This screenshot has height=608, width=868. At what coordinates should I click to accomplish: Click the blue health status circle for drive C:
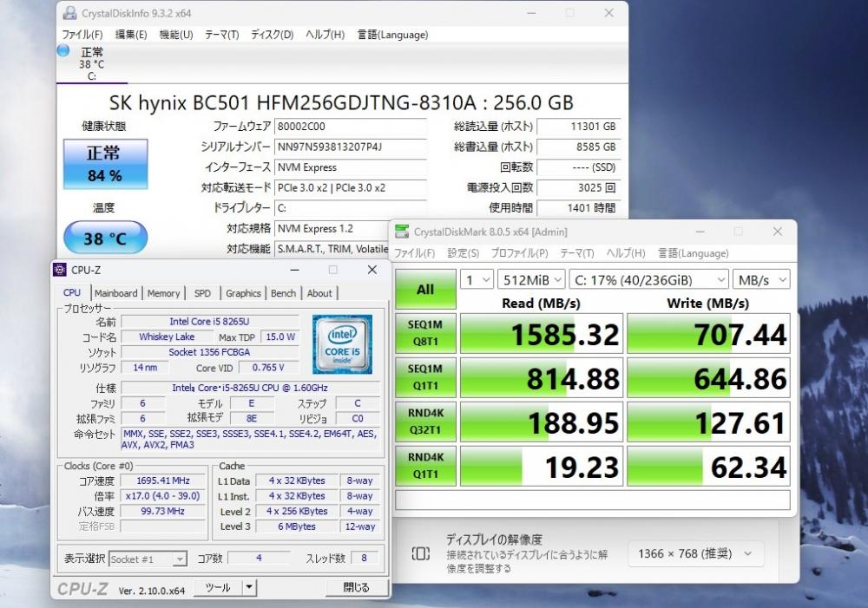63,51
